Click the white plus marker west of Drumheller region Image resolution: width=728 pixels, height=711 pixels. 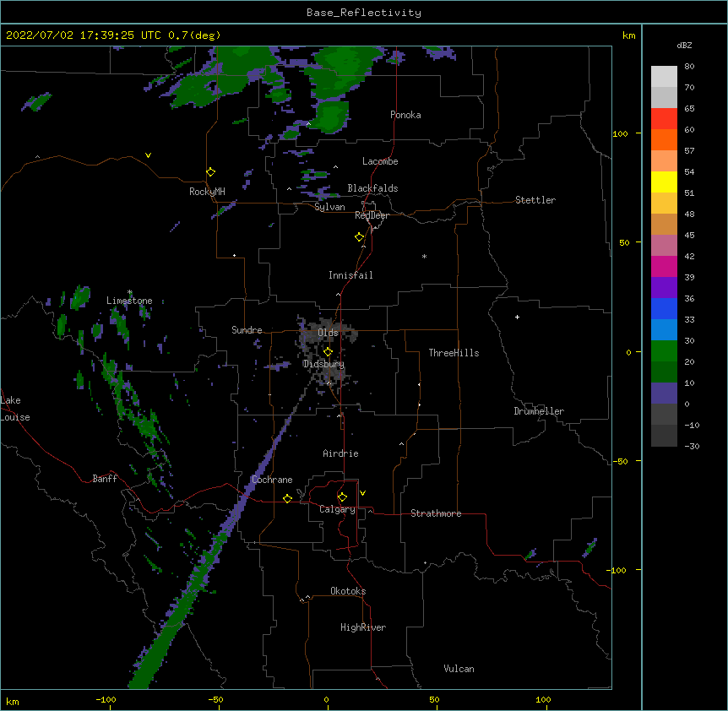click(517, 317)
